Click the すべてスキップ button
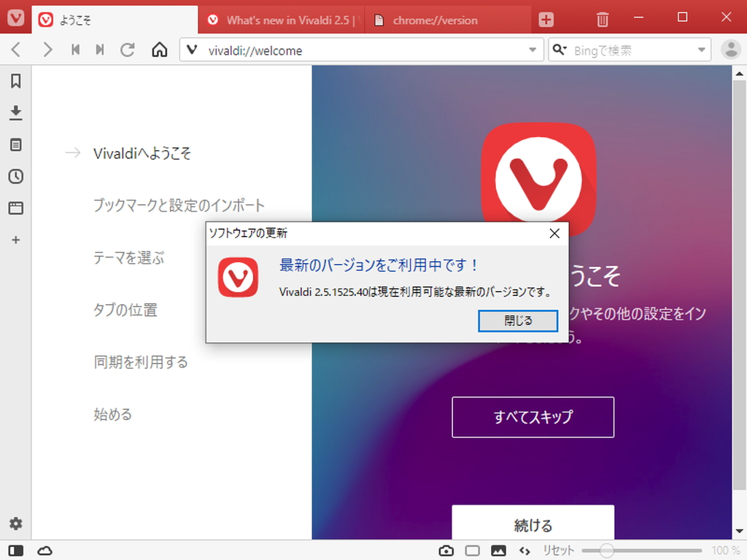Screen dimensions: 747x560 pos(533,417)
